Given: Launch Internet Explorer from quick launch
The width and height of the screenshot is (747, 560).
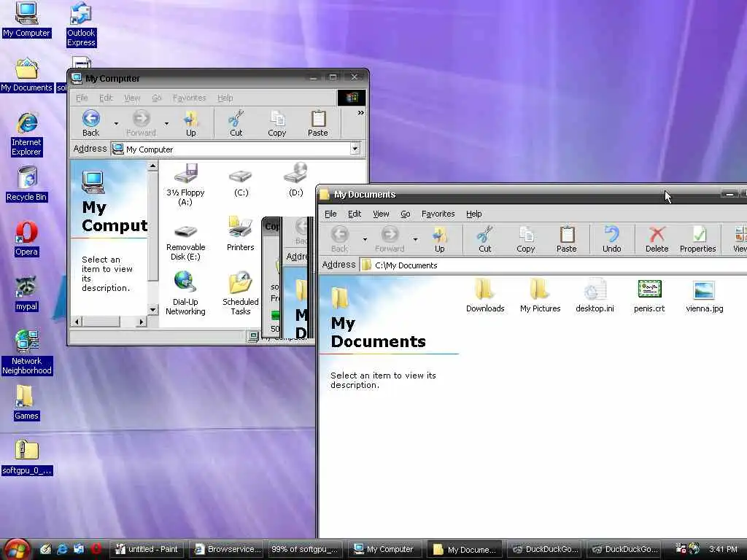Looking at the screenshot, I should pyautogui.click(x=62, y=549).
